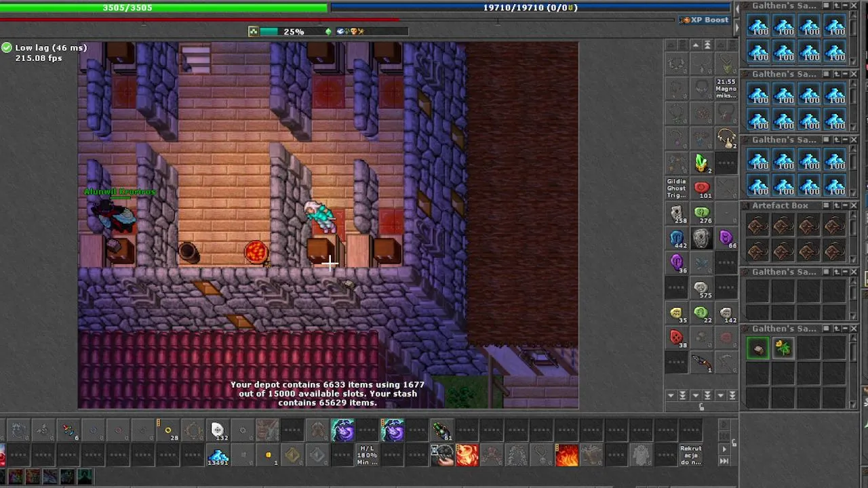Click the Rekrutacja do n... action button
868x488 pixels.
click(691, 455)
